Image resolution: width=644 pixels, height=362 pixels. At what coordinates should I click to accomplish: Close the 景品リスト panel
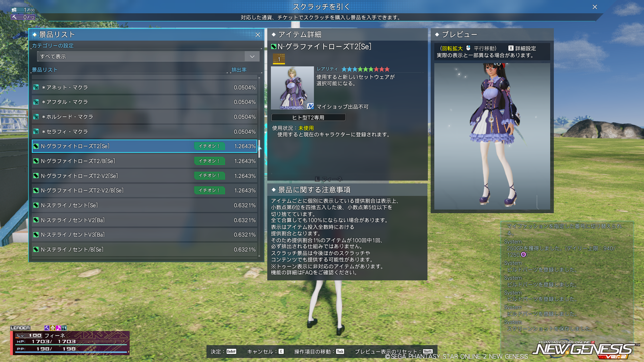pos(258,35)
